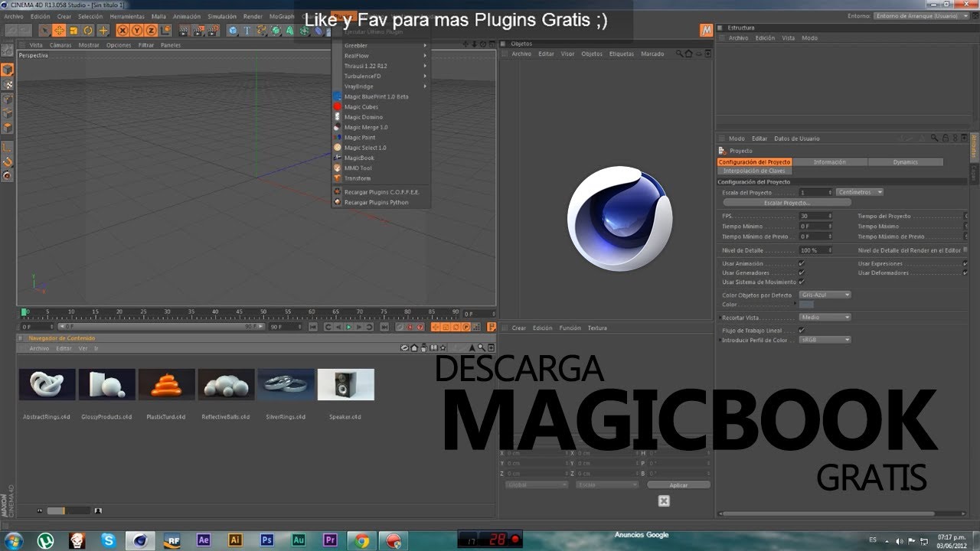This screenshot has height=551, width=980.
Task: Open the sRGB color profile dropdown
Action: point(825,340)
